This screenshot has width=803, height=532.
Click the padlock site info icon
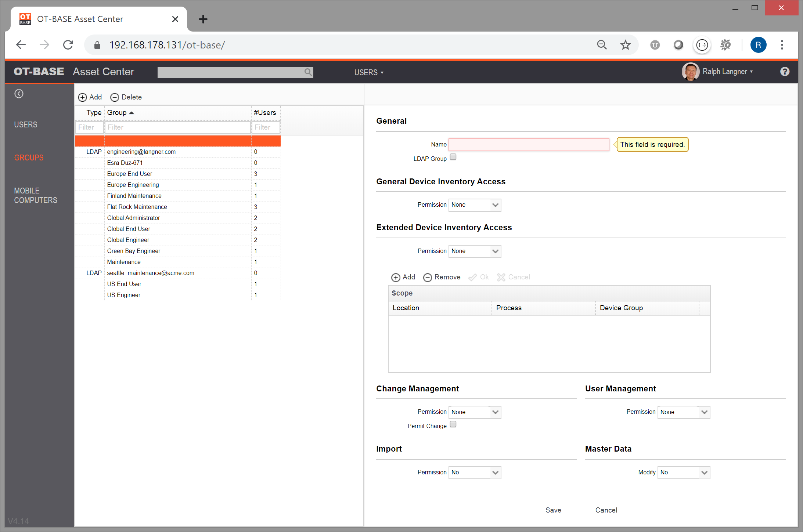97,45
